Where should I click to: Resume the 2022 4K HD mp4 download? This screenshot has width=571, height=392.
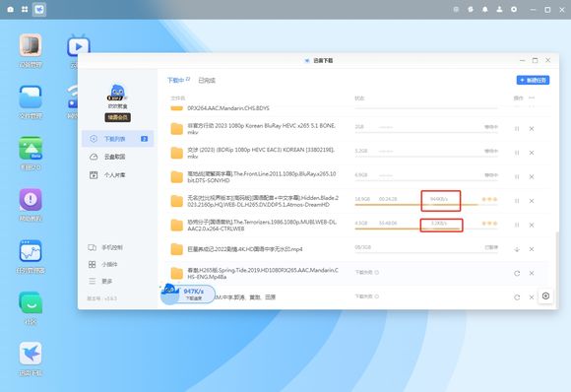coord(517,249)
